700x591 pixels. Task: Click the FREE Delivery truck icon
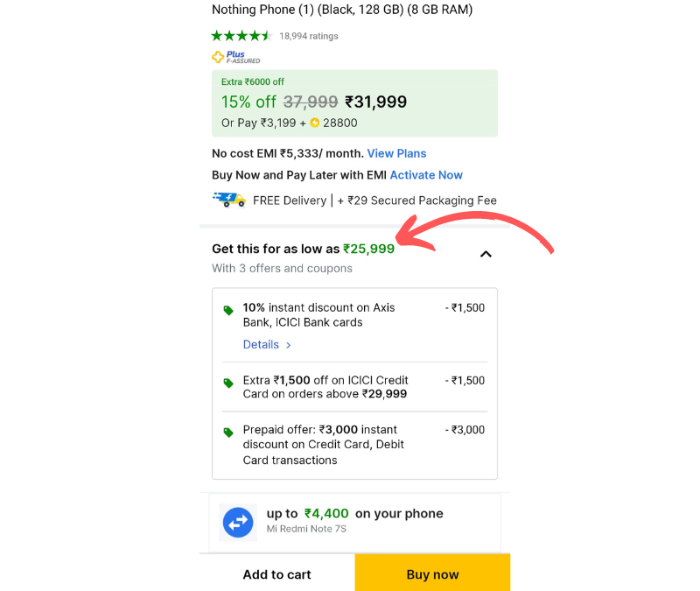[x=227, y=199]
